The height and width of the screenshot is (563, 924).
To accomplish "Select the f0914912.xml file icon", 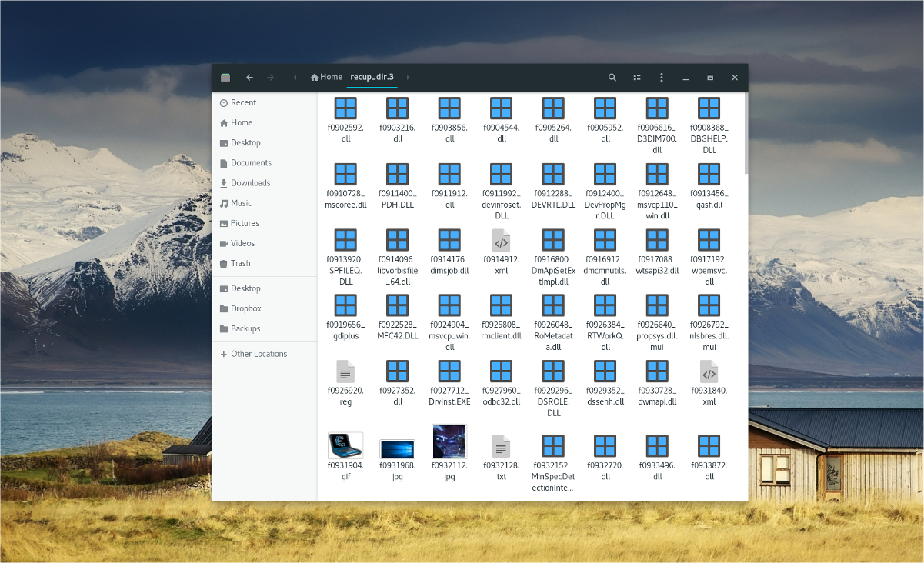I will [x=501, y=241].
